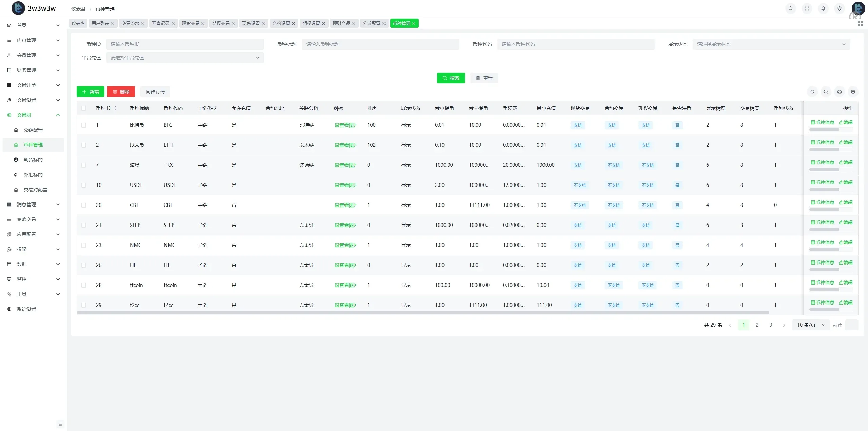Click the green 搜索 button

tap(451, 78)
